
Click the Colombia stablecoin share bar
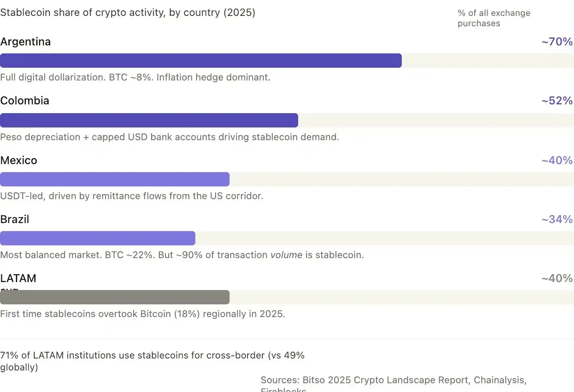(149, 120)
